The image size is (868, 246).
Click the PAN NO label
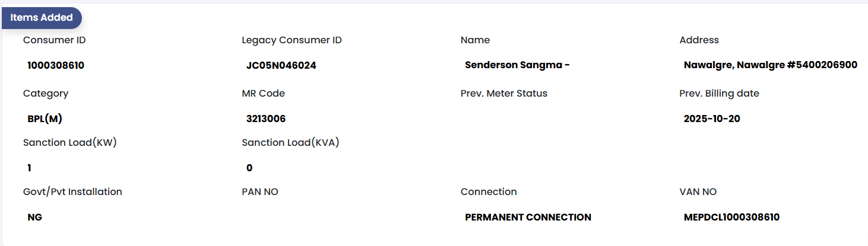click(x=260, y=192)
